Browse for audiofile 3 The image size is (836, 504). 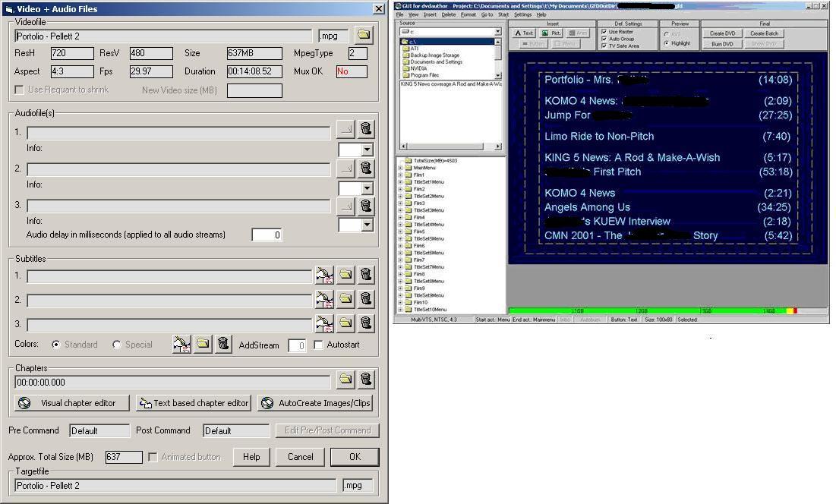pyautogui.click(x=345, y=206)
